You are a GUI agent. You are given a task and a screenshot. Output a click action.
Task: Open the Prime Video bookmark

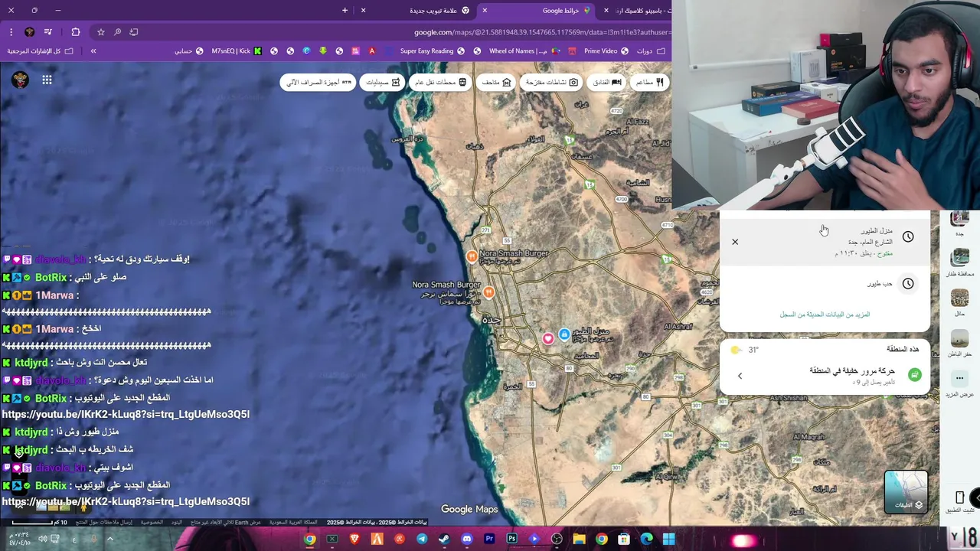[606, 51]
